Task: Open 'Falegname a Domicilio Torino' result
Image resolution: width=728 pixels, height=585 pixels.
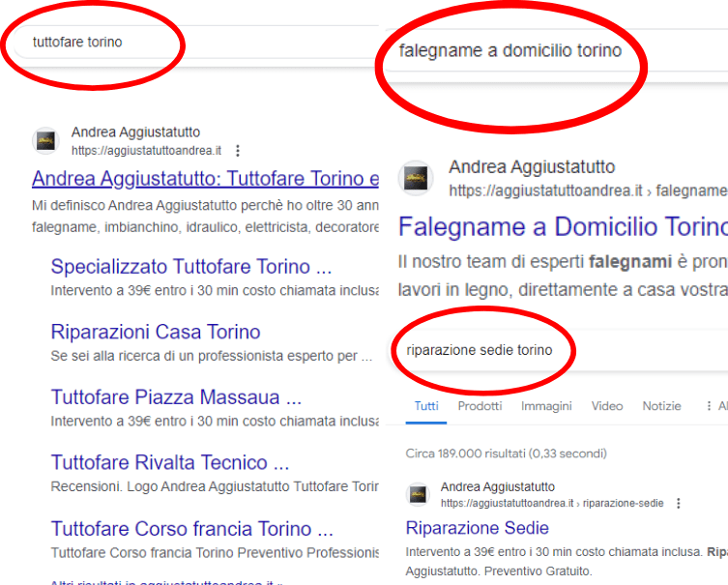Action: pos(563,227)
